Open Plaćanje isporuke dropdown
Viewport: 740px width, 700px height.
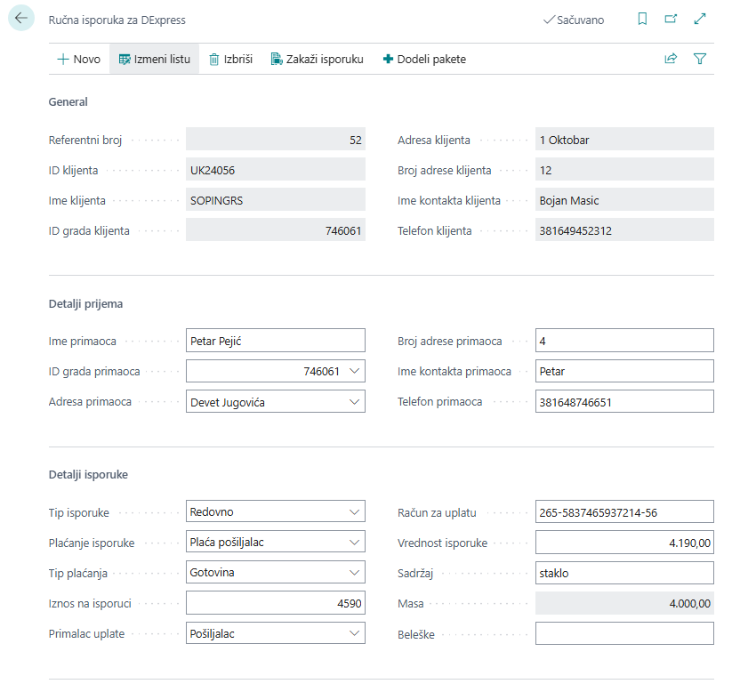[354, 542]
